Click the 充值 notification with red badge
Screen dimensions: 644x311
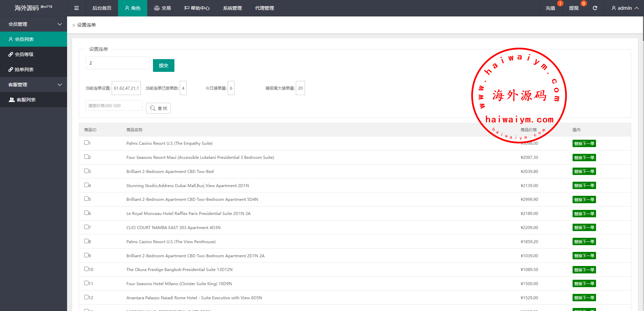point(550,8)
